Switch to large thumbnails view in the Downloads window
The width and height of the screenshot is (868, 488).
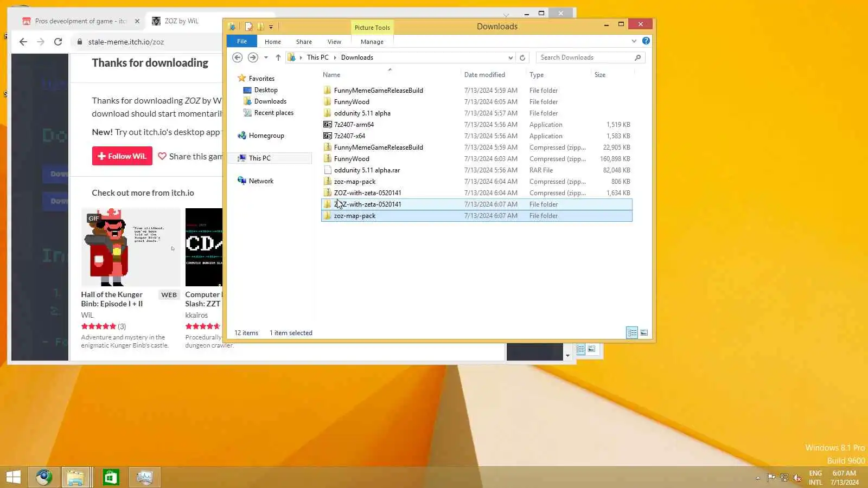coord(644,333)
